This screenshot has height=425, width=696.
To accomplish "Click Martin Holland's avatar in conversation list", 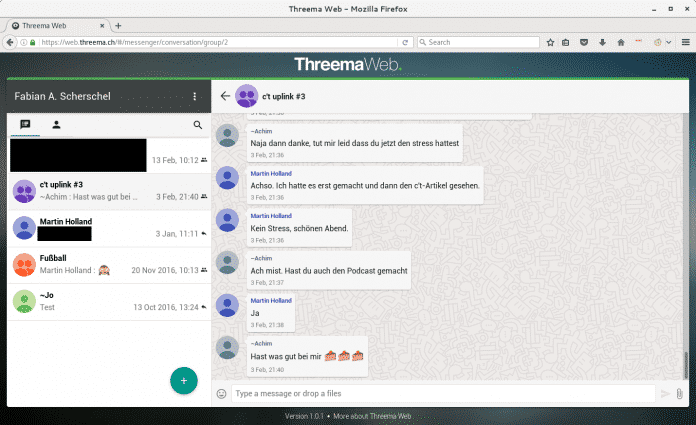I will point(24,228).
